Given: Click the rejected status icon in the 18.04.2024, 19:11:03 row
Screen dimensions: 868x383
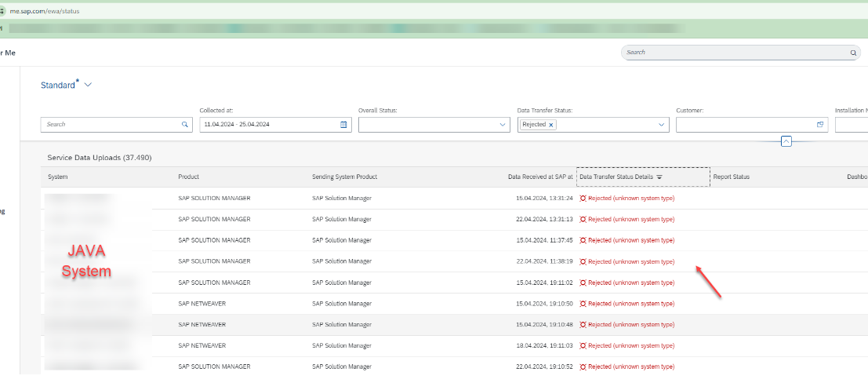Looking at the screenshot, I should click(583, 346).
